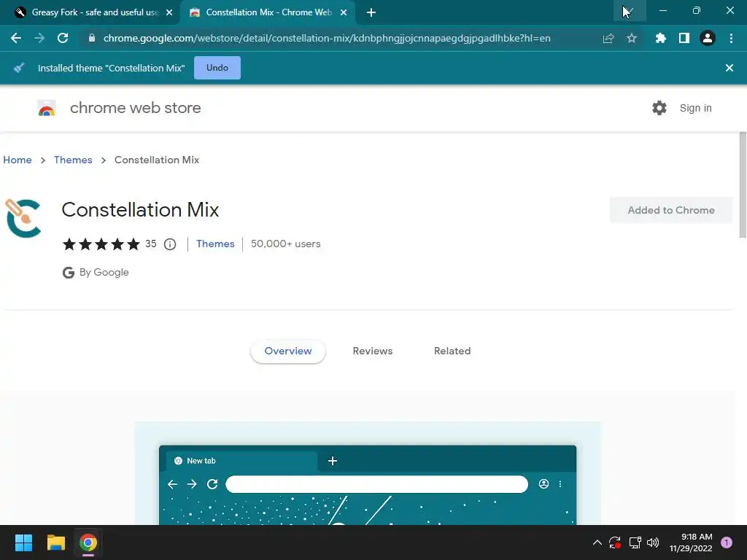This screenshot has height=560, width=747.
Task: Expand the hidden system tray icons
Action: (597, 542)
